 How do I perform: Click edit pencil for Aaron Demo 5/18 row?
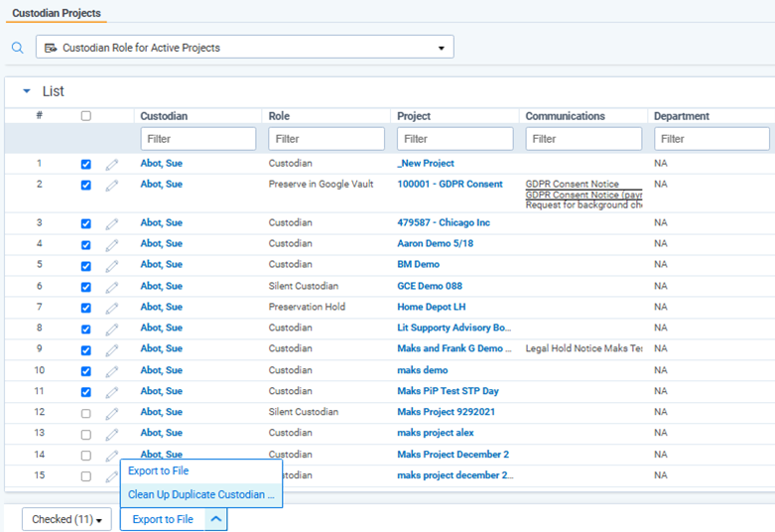pos(112,245)
